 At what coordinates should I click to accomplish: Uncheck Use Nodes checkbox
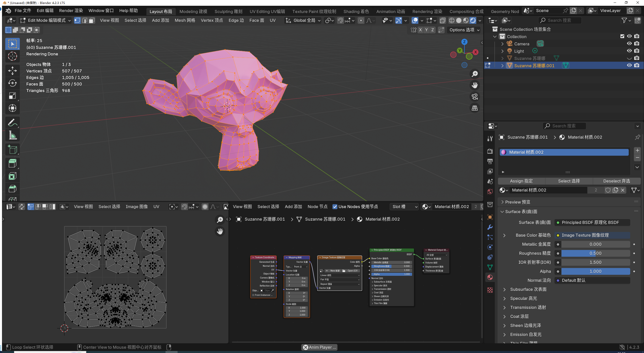pos(335,207)
